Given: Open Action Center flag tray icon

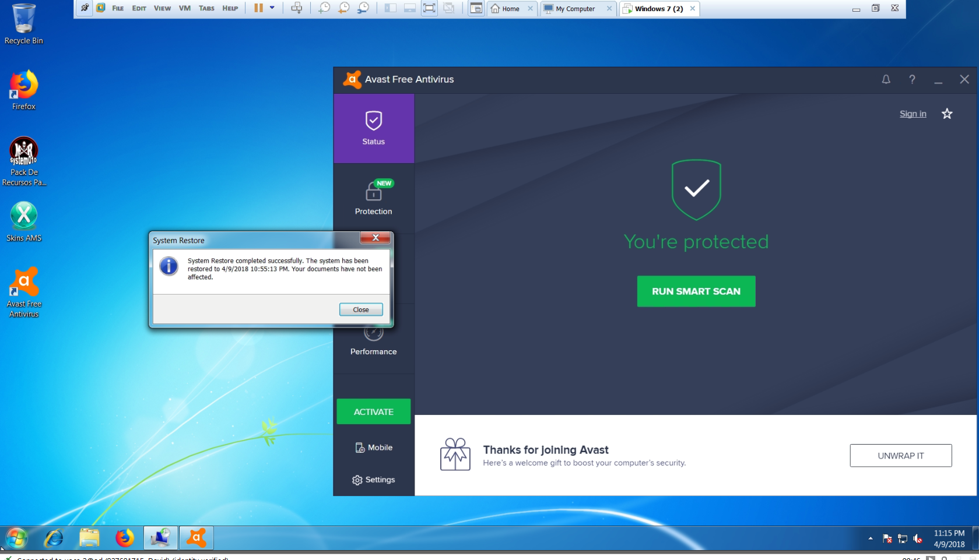Looking at the screenshot, I should [887, 538].
